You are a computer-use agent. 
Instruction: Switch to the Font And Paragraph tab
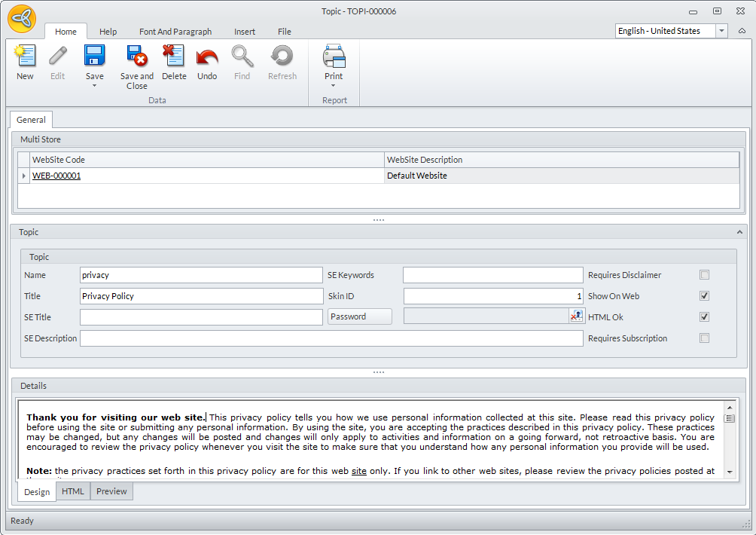(x=175, y=32)
